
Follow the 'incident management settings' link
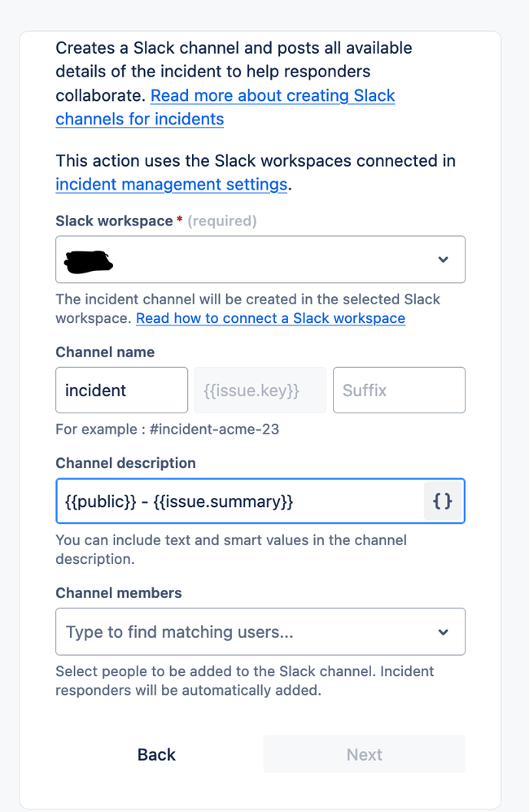[171, 185]
